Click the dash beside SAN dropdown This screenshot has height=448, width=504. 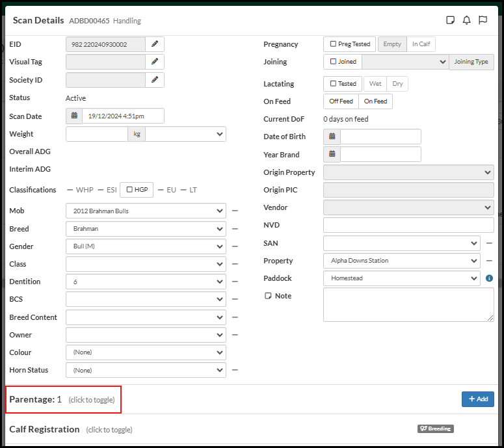tap(489, 243)
